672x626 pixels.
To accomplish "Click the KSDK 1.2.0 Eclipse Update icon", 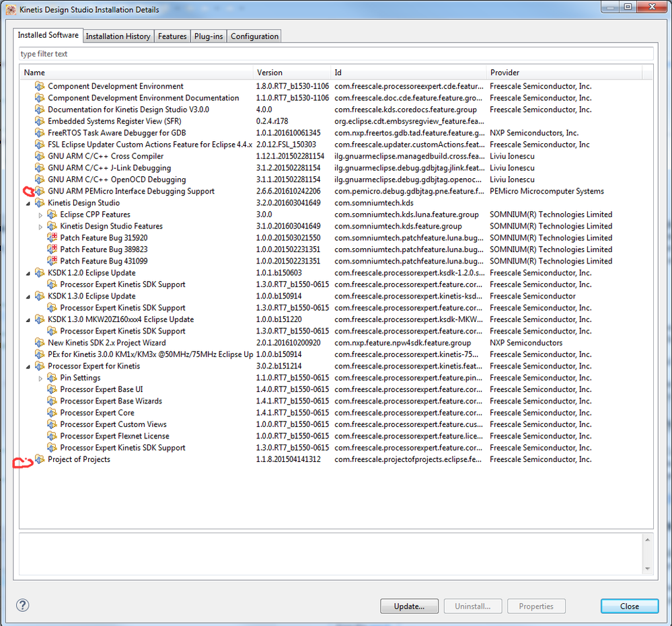I will [x=40, y=272].
